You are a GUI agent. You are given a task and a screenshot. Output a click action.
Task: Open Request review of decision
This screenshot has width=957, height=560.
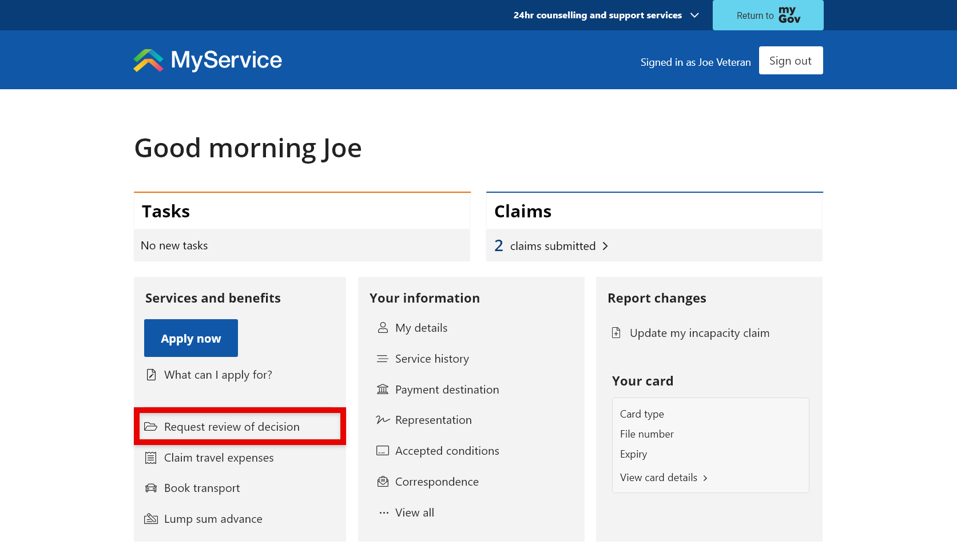[231, 427]
